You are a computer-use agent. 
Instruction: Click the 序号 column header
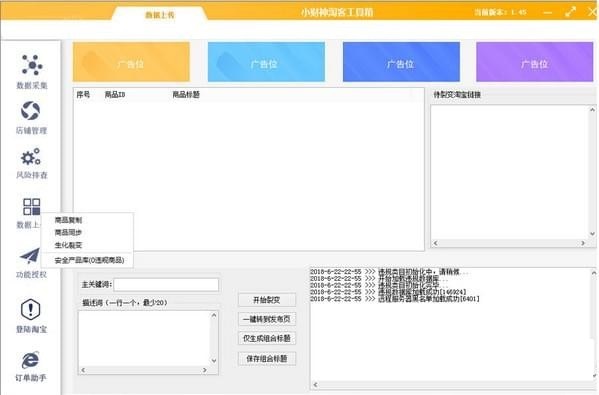pos(83,94)
